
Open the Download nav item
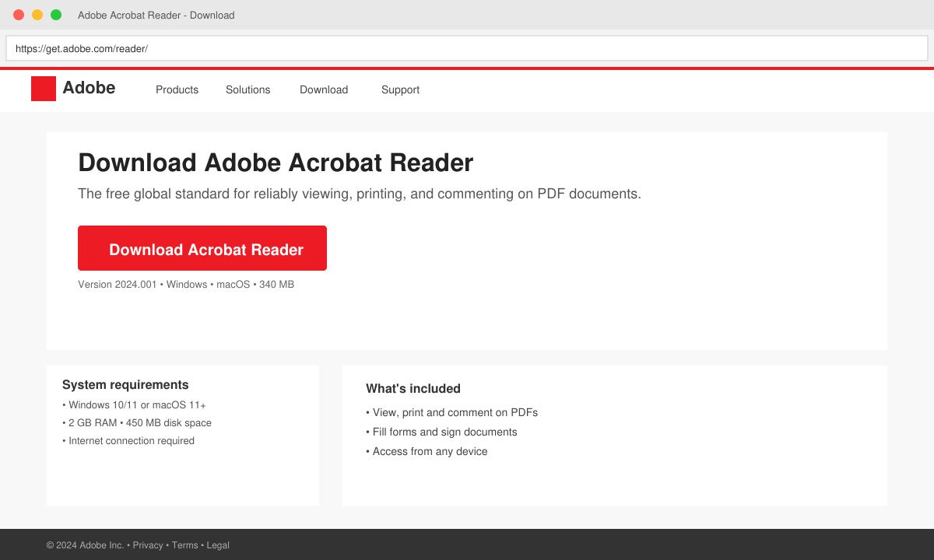[324, 89]
